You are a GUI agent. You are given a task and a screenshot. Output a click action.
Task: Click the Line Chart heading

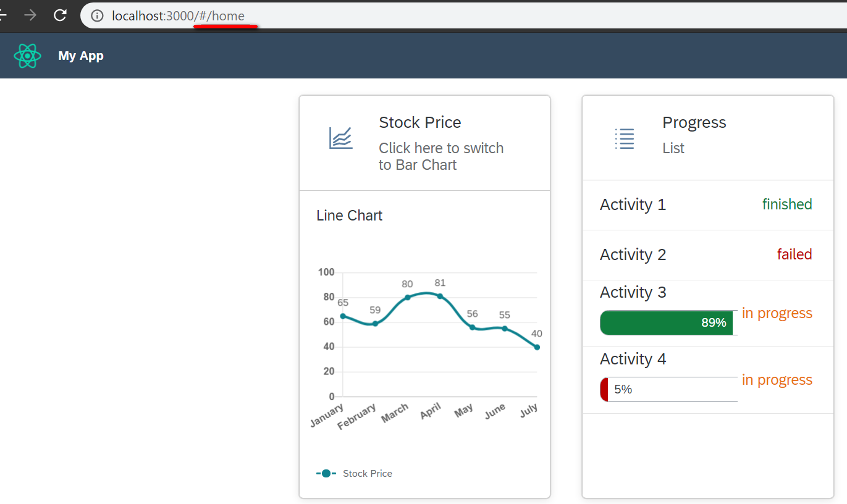[350, 216]
